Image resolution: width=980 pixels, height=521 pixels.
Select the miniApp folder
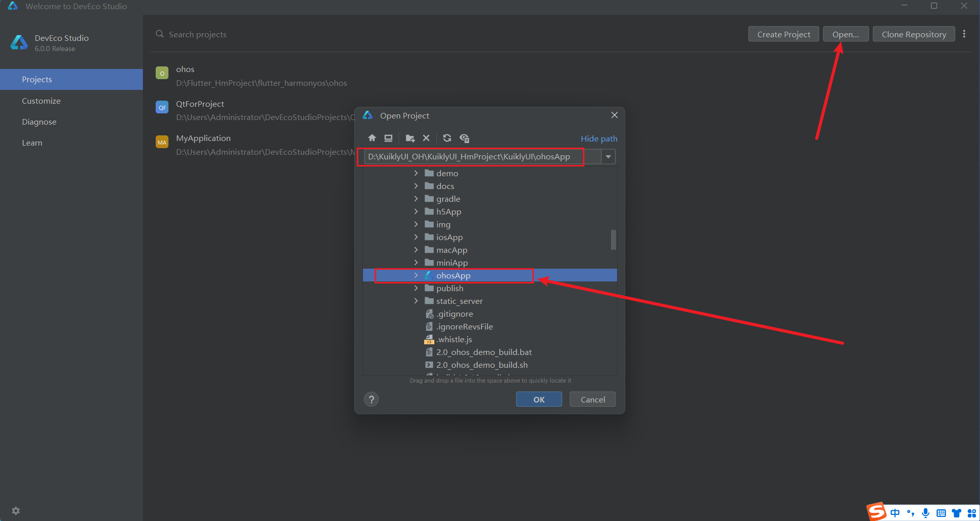click(x=490, y=263)
